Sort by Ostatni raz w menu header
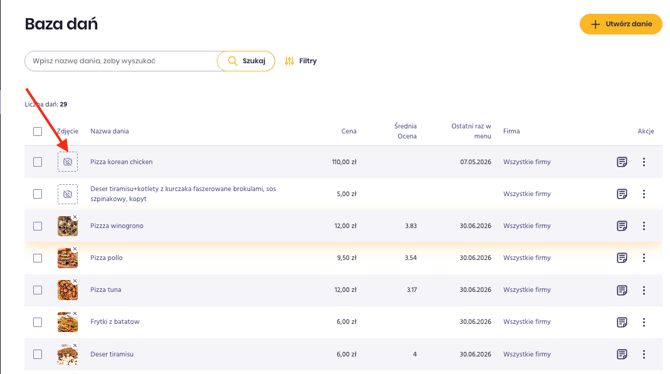This screenshot has width=670, height=374. click(x=471, y=131)
